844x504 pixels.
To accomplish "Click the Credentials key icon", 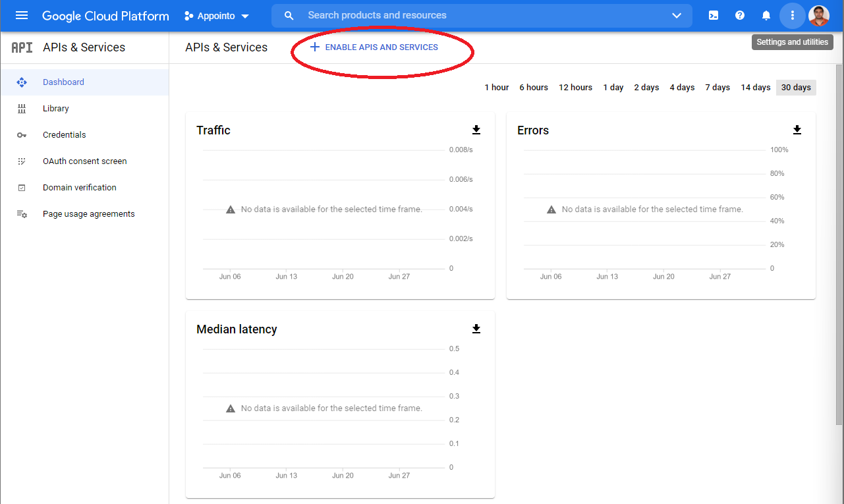I will pyautogui.click(x=22, y=135).
